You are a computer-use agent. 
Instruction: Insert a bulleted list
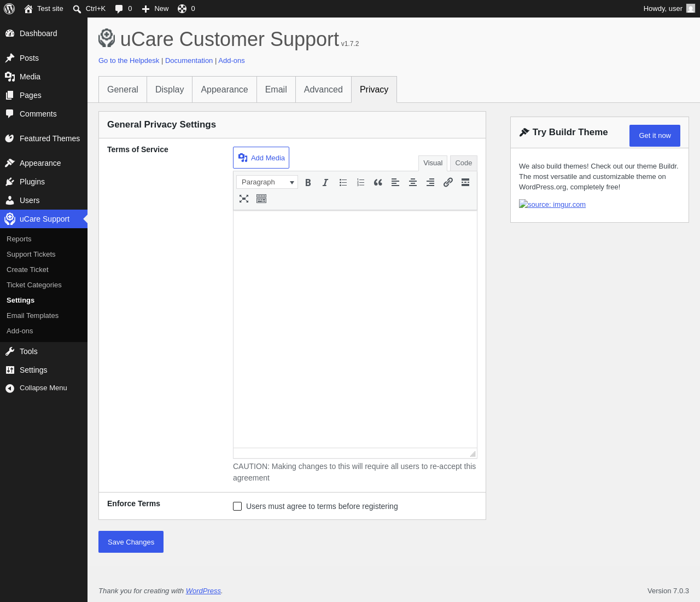[x=343, y=182]
